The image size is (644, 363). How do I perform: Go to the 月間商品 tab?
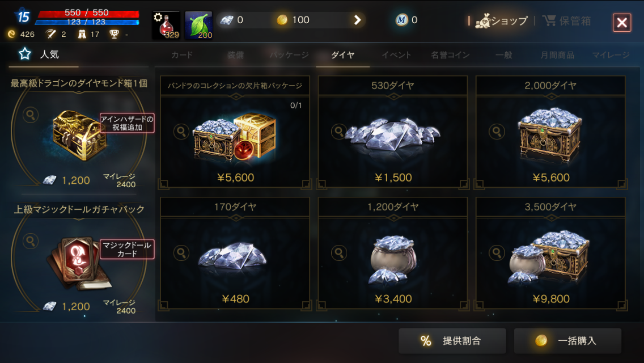click(x=557, y=54)
